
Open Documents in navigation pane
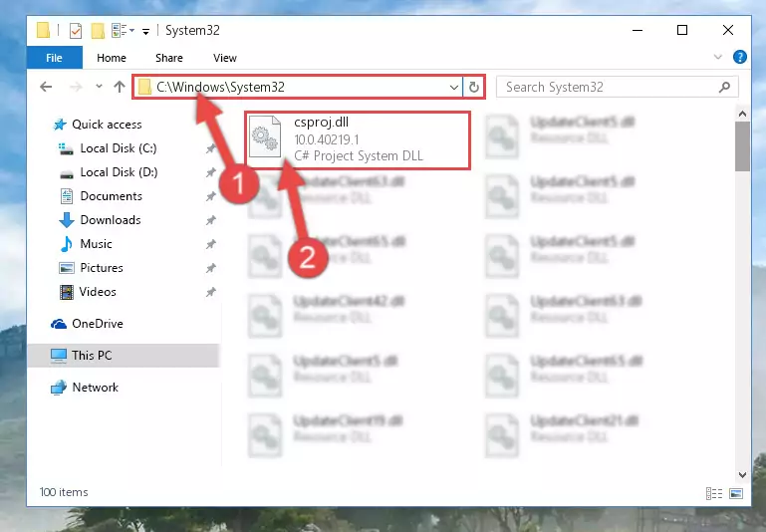[102, 196]
